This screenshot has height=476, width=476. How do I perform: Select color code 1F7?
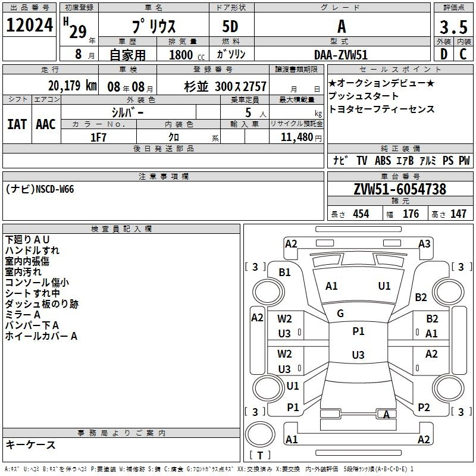pos(98,137)
